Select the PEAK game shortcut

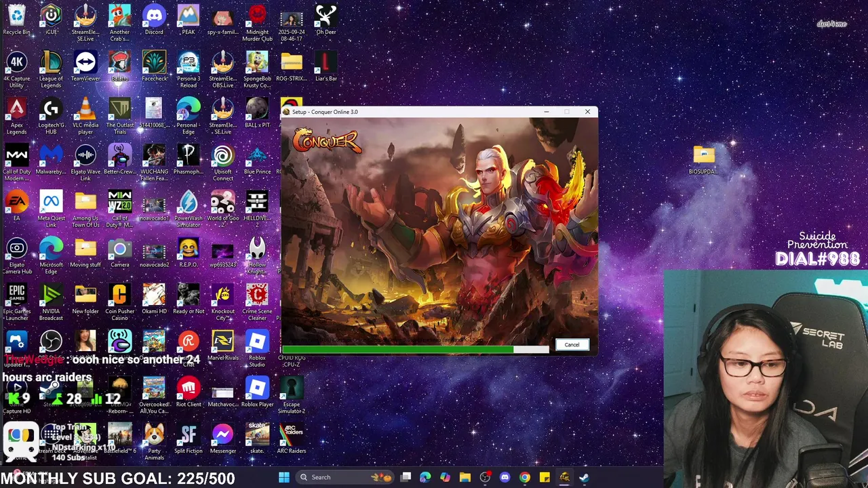coord(189,20)
